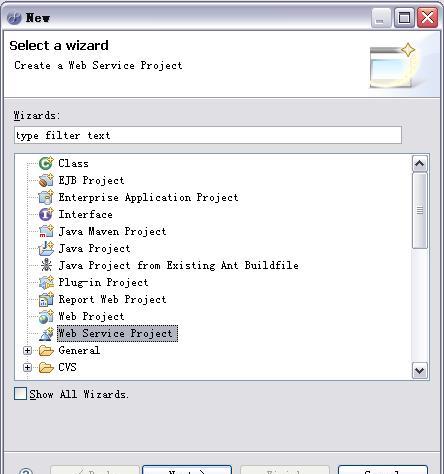
Task: Choose the Plug-in Project icon
Action: pyautogui.click(x=46, y=282)
